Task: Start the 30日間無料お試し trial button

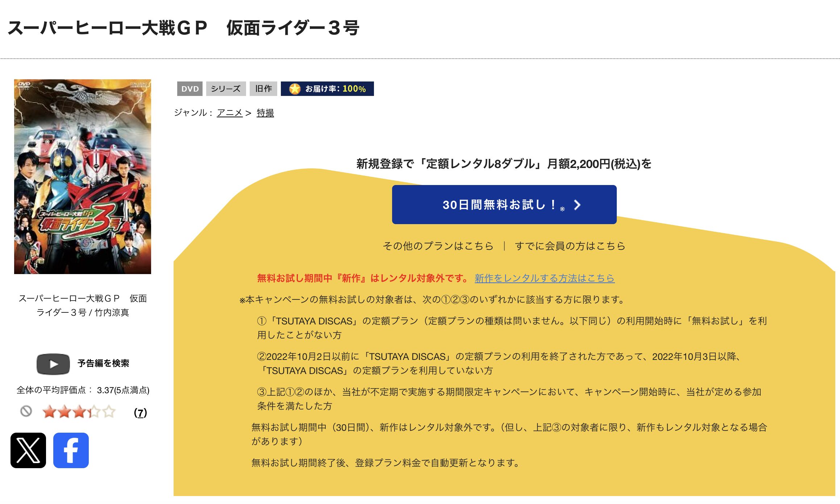Action: 504,205
